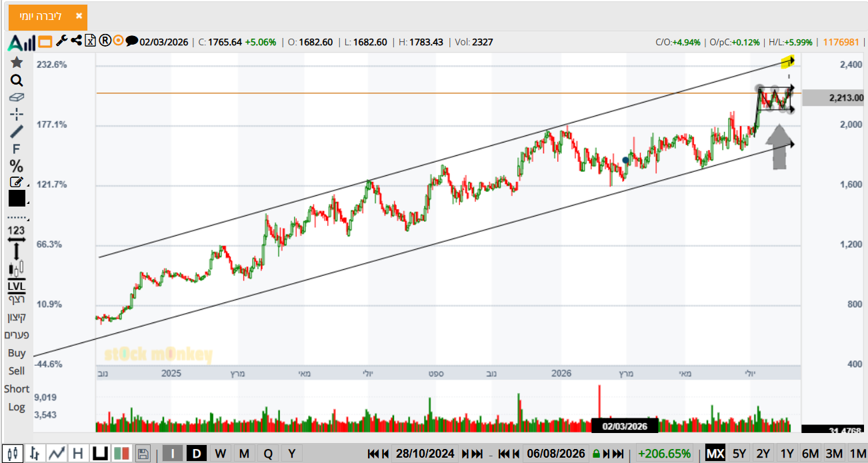Click the Sell button
Viewport: 868px width, 463px height.
17,371
